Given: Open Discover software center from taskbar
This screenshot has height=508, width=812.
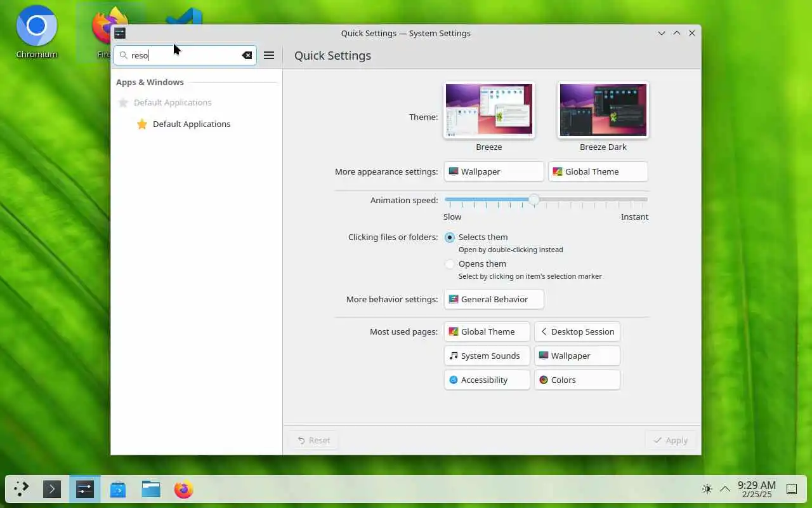Looking at the screenshot, I should click(x=118, y=489).
